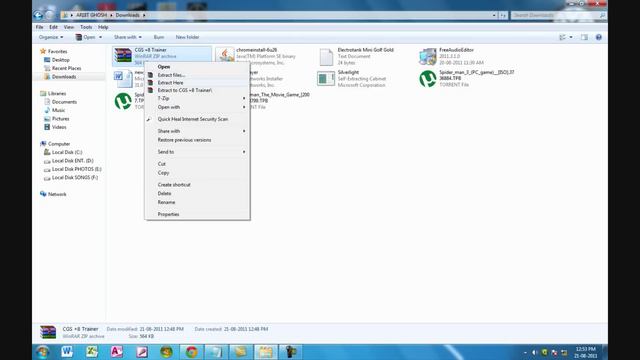Toggle the preview pane icon
Image resolution: width=640 pixels, height=360 pixels.
(584, 37)
